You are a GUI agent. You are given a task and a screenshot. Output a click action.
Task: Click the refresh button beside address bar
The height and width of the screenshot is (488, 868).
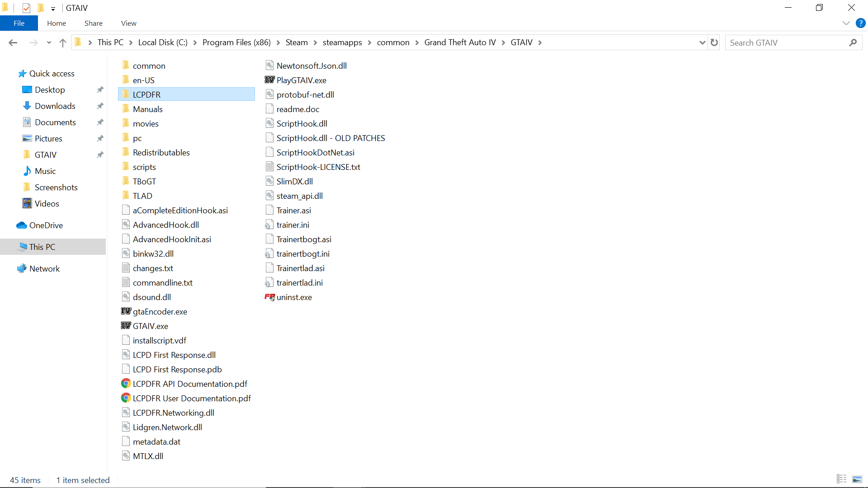click(x=714, y=42)
